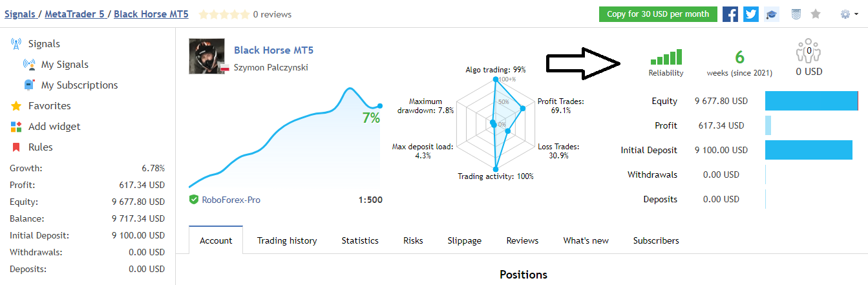Viewport: 868px width, 285px height.
Task: Click Copy for 30 USD per month
Action: [x=658, y=14]
